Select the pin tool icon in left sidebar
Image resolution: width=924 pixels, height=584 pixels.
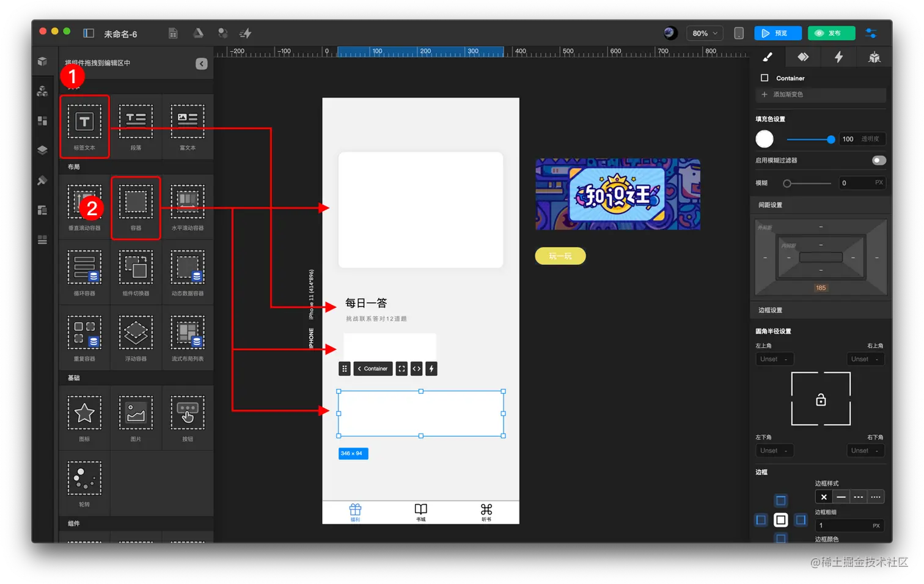tap(42, 180)
